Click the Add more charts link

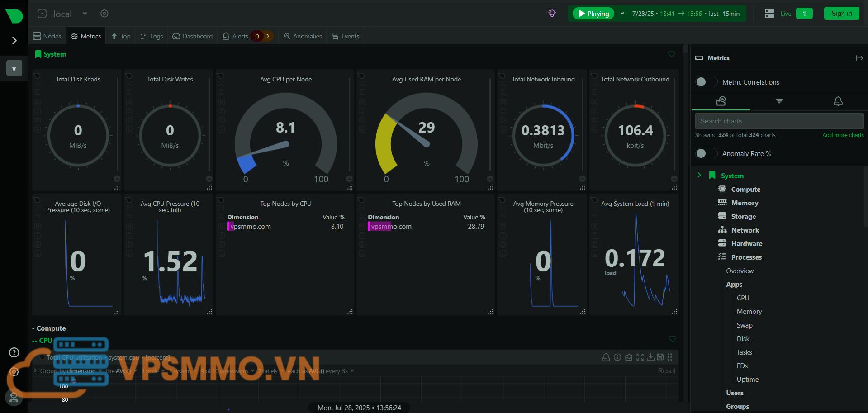(x=843, y=135)
